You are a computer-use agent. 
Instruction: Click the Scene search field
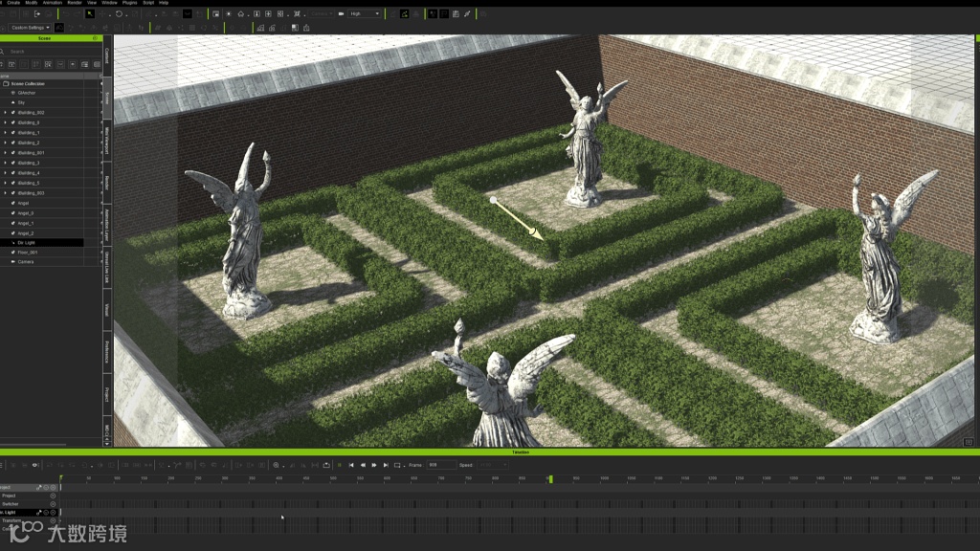[50, 52]
